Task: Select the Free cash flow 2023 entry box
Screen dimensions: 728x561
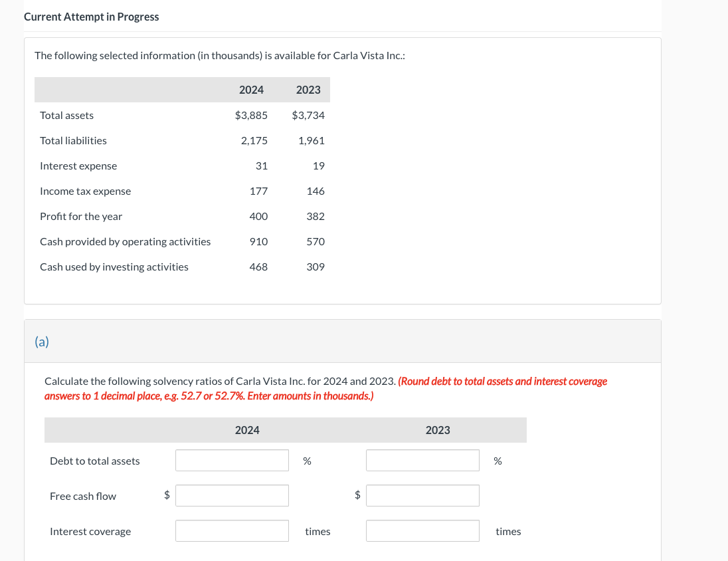Action: coord(422,495)
